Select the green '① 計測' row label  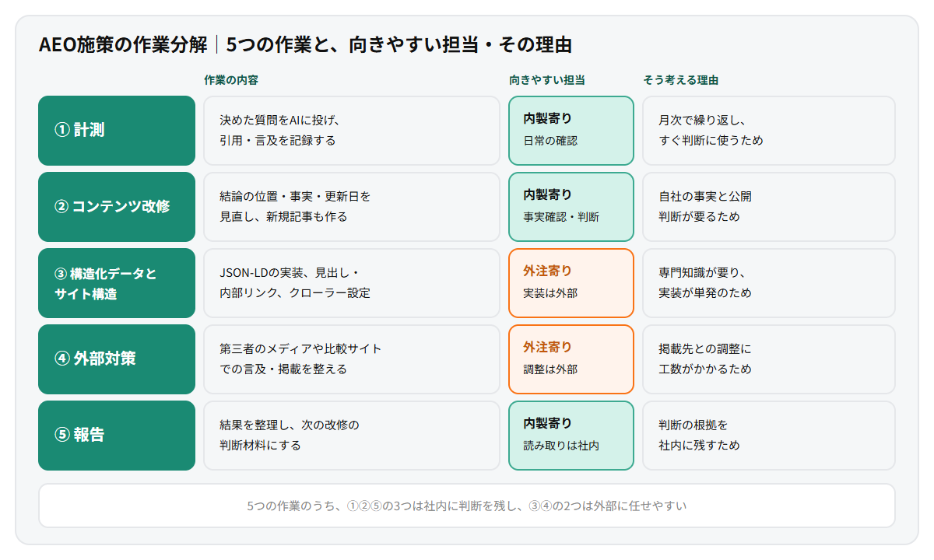pos(117,131)
